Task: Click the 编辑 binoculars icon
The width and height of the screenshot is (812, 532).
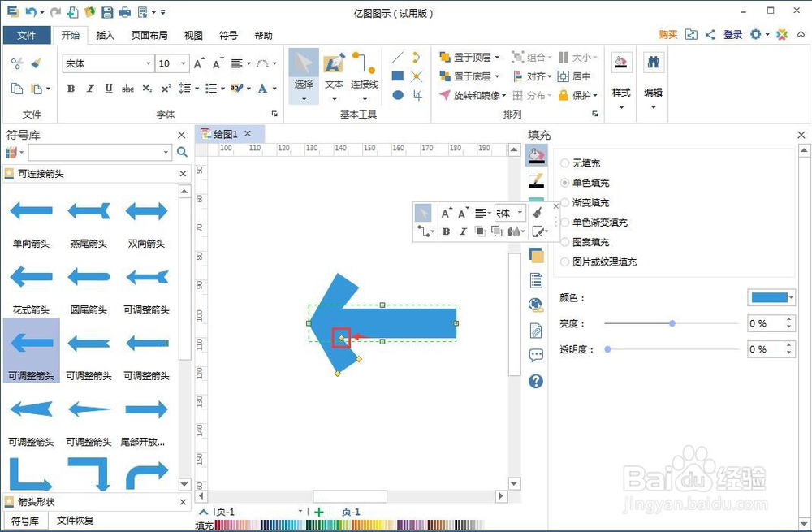Action: 652,62
